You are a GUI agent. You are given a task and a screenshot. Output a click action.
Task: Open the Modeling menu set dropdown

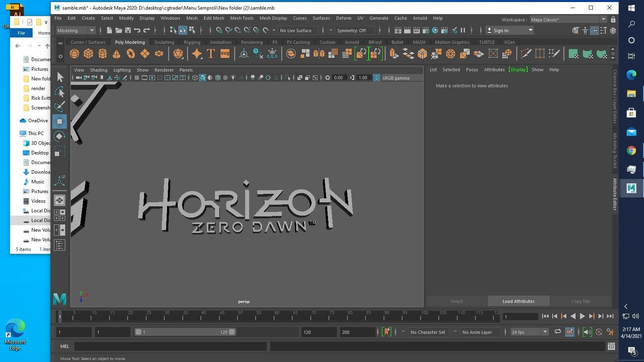coord(76,30)
